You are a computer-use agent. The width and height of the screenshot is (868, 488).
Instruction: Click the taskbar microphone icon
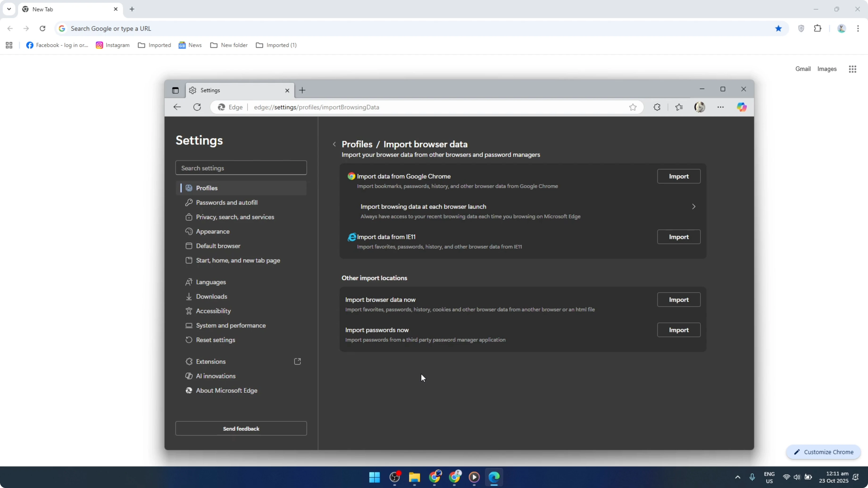click(x=752, y=477)
